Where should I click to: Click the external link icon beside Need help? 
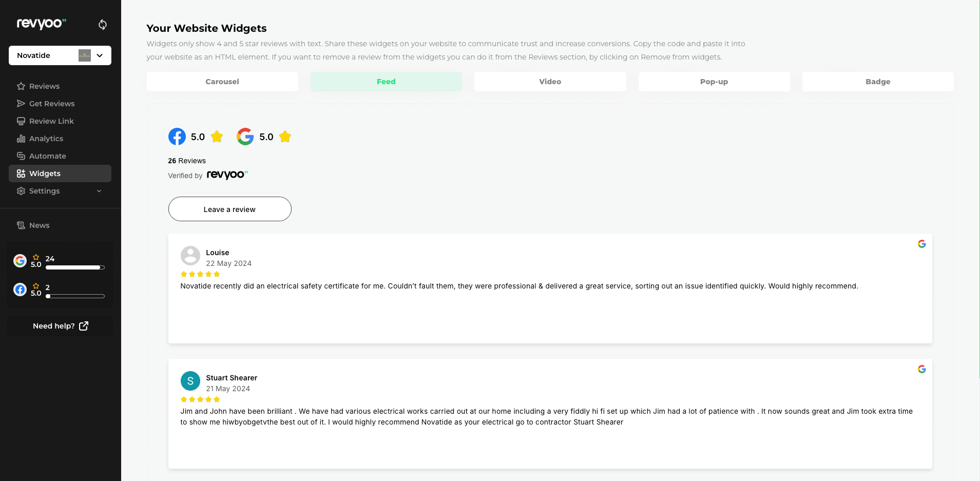(84, 326)
